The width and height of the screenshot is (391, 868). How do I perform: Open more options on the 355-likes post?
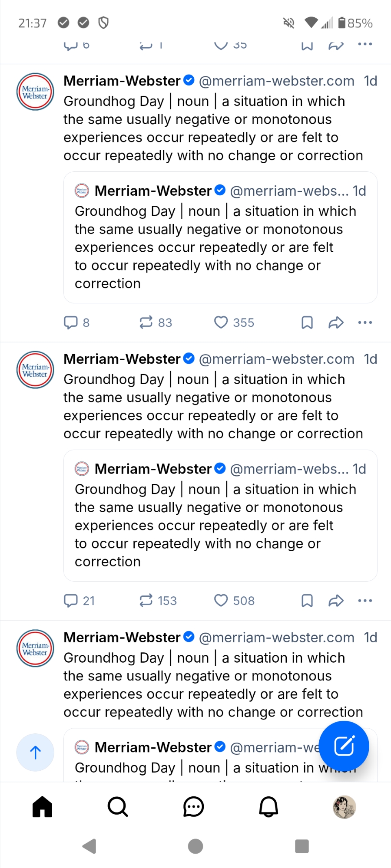(365, 322)
